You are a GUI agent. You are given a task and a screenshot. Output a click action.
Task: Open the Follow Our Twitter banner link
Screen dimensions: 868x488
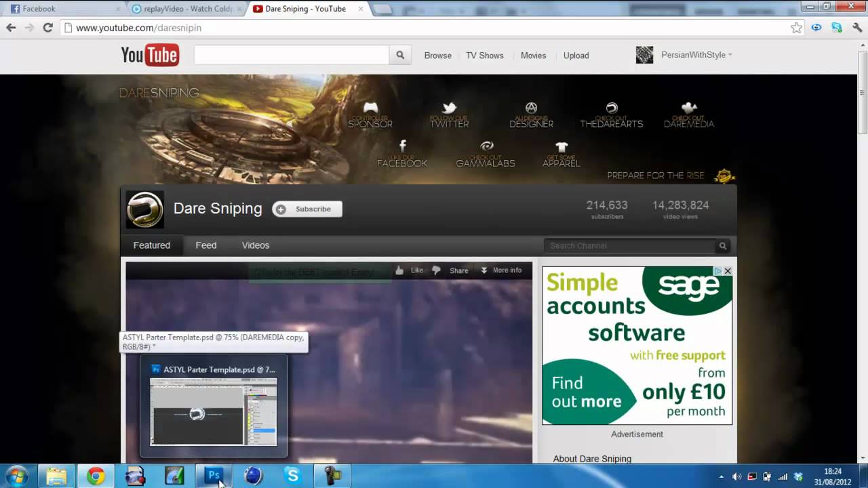[x=449, y=115]
